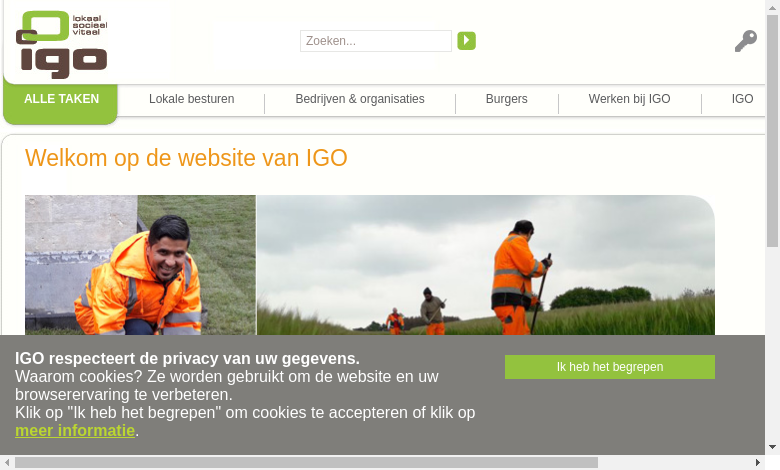Click the vertical scrollbar down arrow
This screenshot has height=470, width=780.
pos(772,447)
